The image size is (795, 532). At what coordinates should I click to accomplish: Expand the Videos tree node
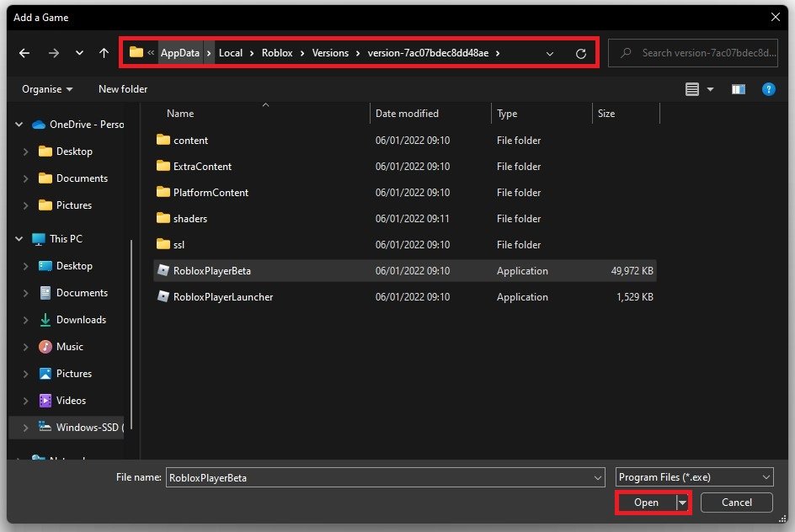point(25,401)
